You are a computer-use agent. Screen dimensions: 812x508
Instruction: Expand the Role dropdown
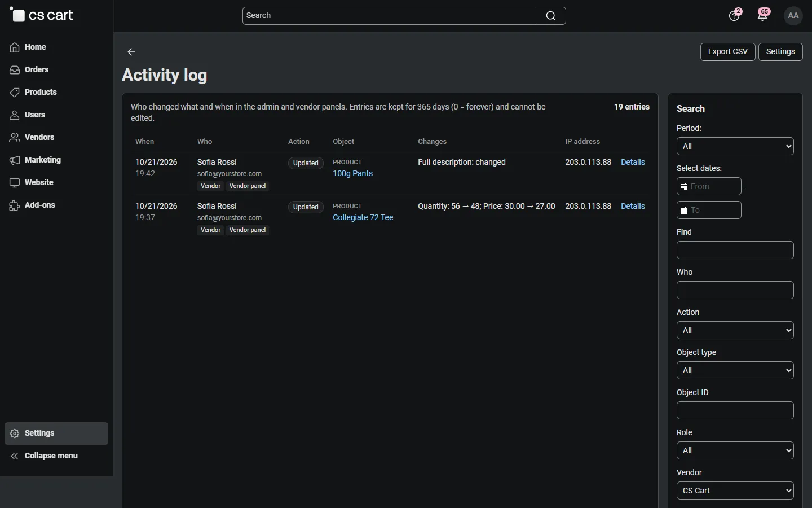[735, 450]
